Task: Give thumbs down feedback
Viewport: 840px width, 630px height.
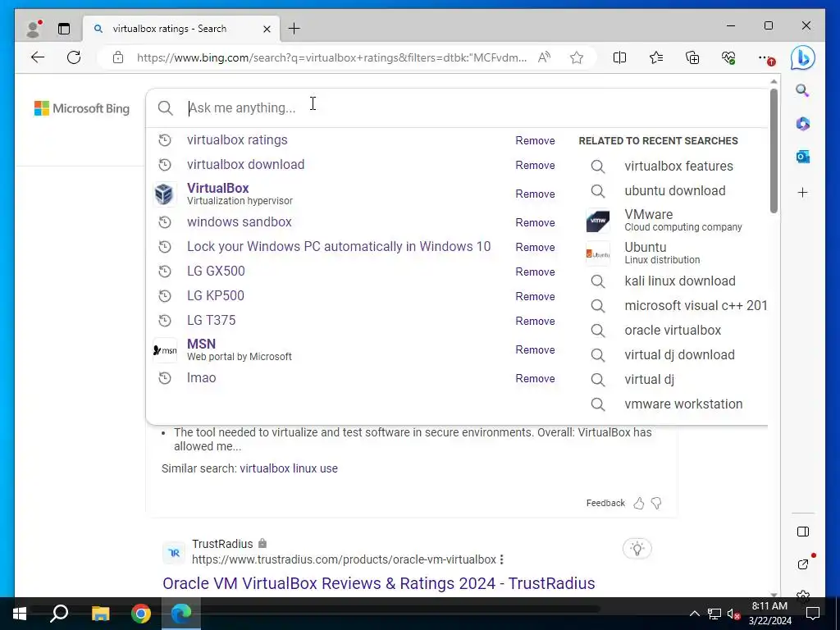Action: [x=656, y=503]
